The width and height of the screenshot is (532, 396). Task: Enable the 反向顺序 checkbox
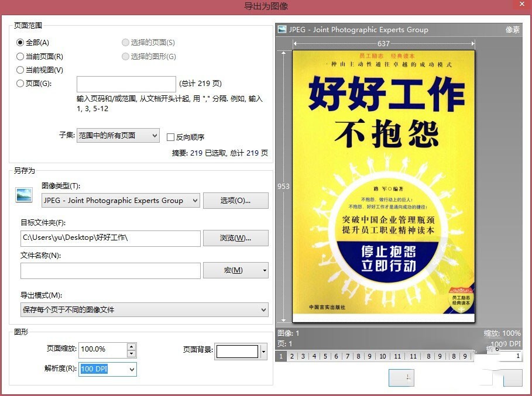click(x=171, y=137)
